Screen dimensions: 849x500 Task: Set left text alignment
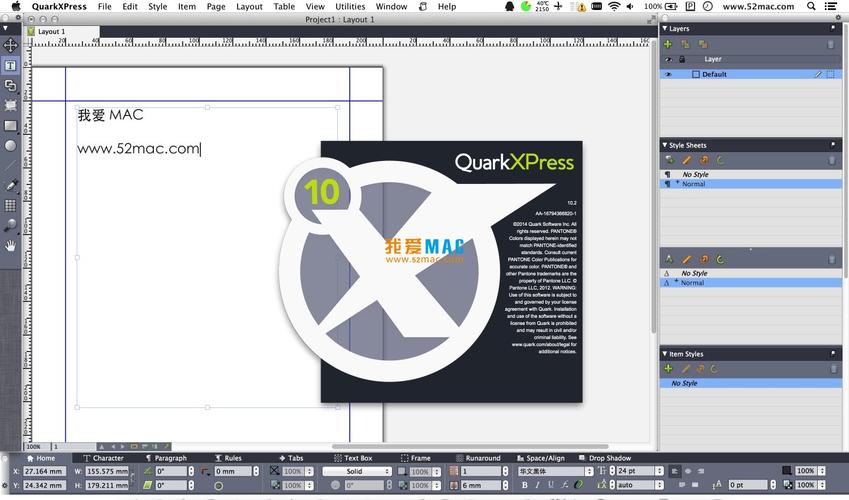click(x=675, y=471)
